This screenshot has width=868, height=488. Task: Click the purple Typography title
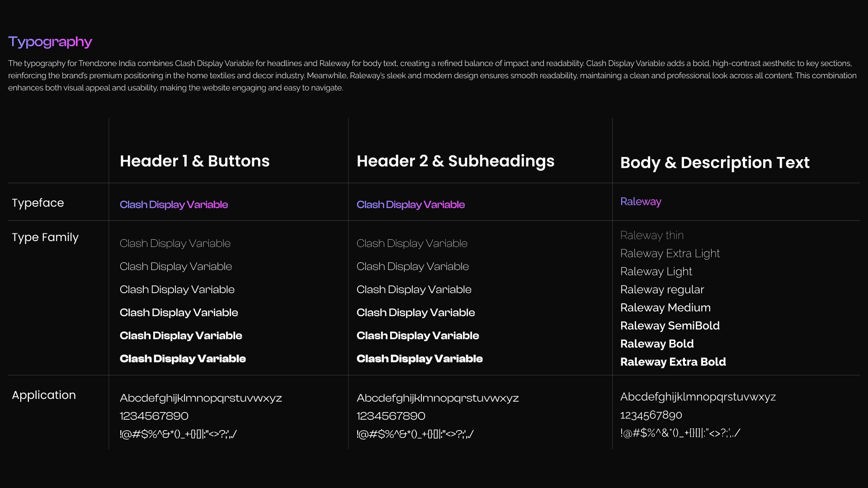pos(50,42)
